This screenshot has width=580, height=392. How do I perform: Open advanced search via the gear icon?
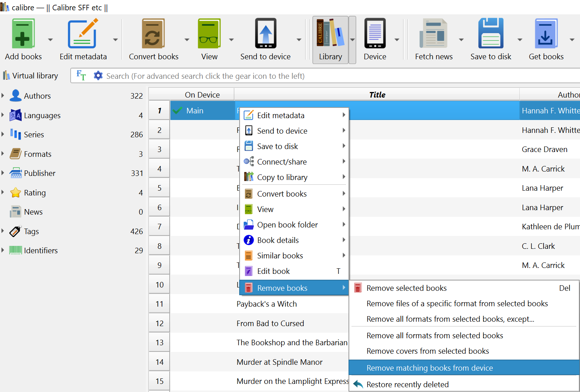pos(98,75)
